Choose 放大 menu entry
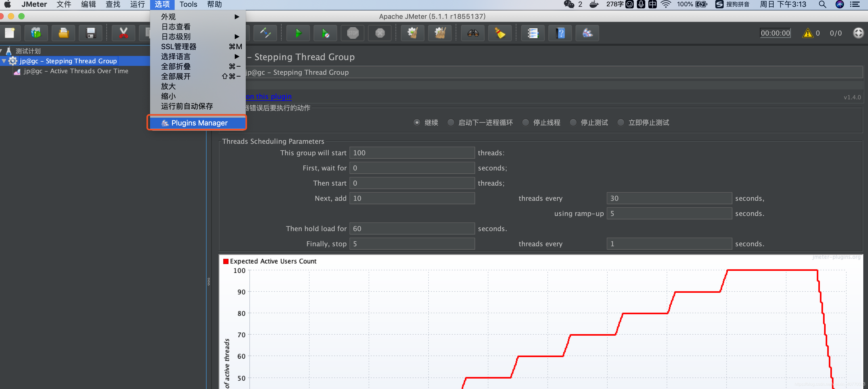 pyautogui.click(x=198, y=86)
